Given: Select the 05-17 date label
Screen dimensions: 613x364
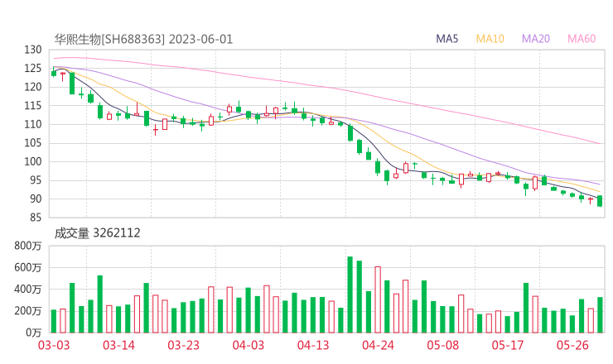Looking at the screenshot, I should (508, 345).
